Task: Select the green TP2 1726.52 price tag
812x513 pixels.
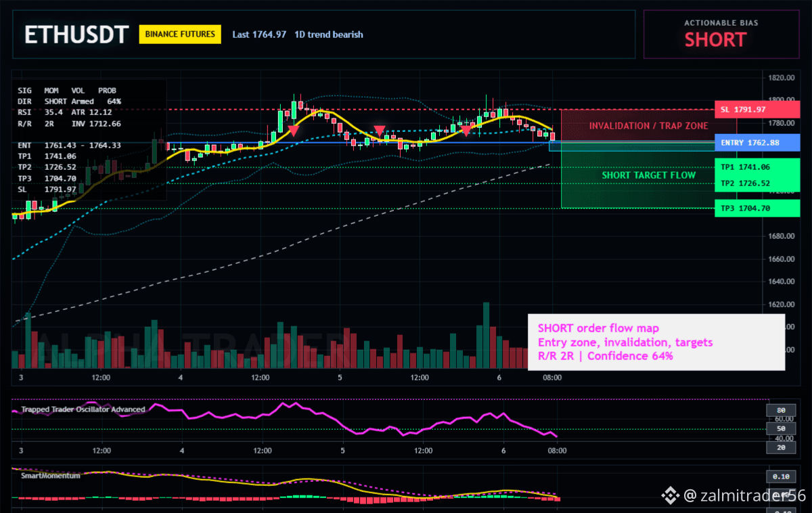Action: click(757, 183)
